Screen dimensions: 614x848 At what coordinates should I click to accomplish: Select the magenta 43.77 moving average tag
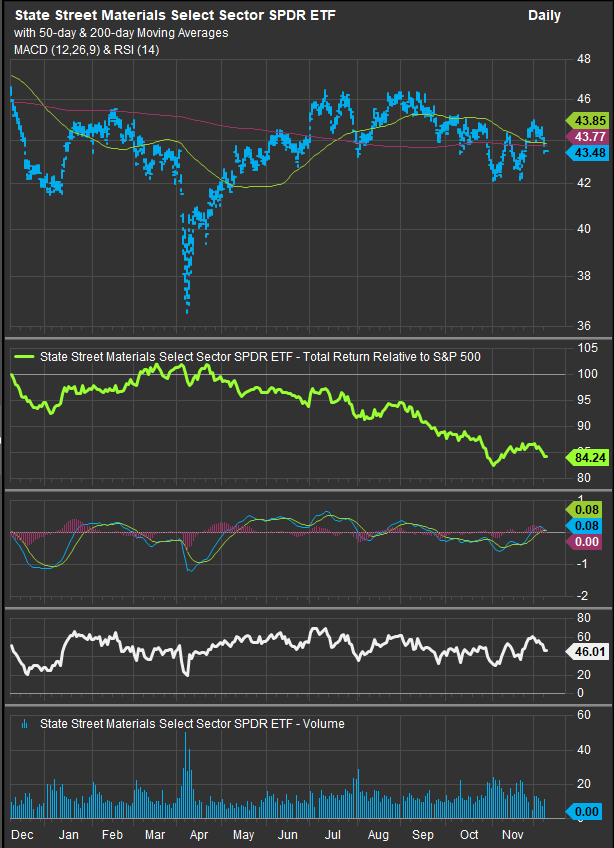click(x=583, y=136)
